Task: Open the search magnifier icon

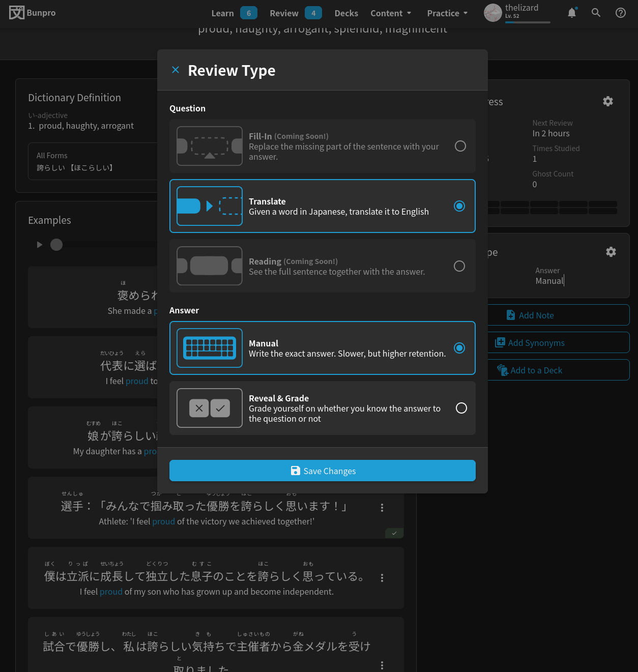Action: [x=596, y=13]
